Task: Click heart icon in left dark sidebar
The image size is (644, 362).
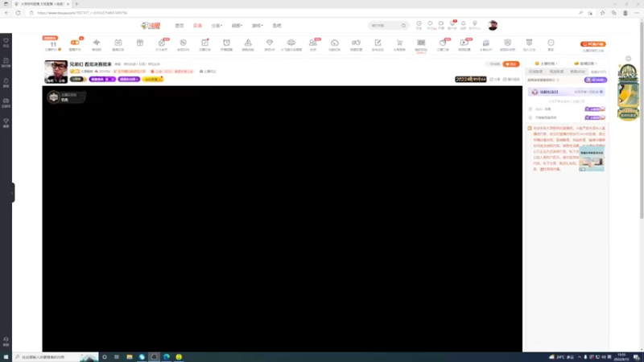Action: coord(6,41)
